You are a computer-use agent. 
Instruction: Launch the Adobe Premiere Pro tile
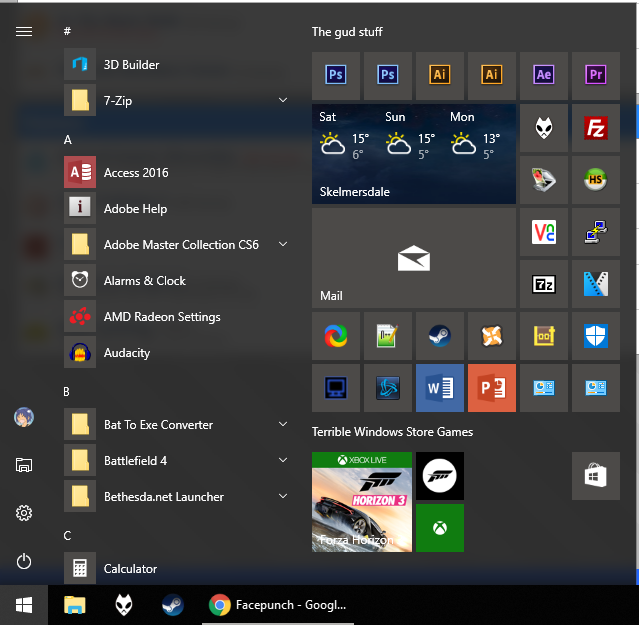pyautogui.click(x=596, y=75)
